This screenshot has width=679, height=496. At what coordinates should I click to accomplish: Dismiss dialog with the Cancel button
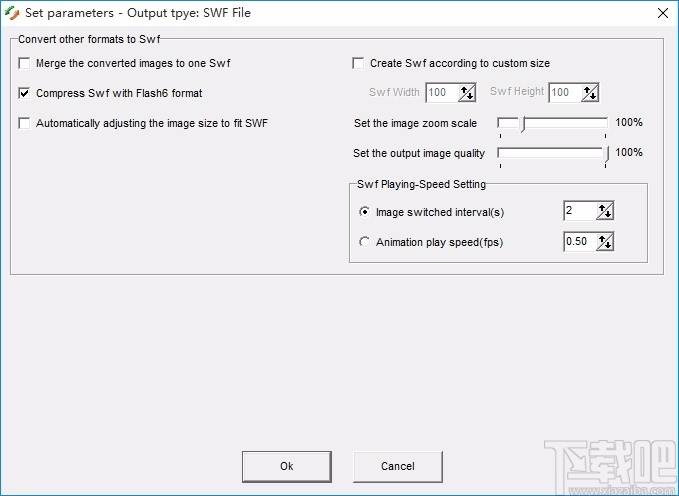tap(398, 467)
